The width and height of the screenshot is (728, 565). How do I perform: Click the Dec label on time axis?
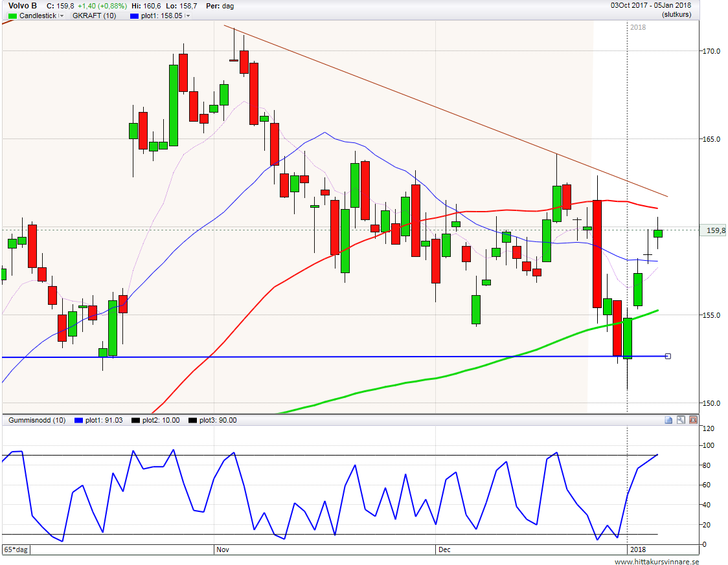pos(444,549)
